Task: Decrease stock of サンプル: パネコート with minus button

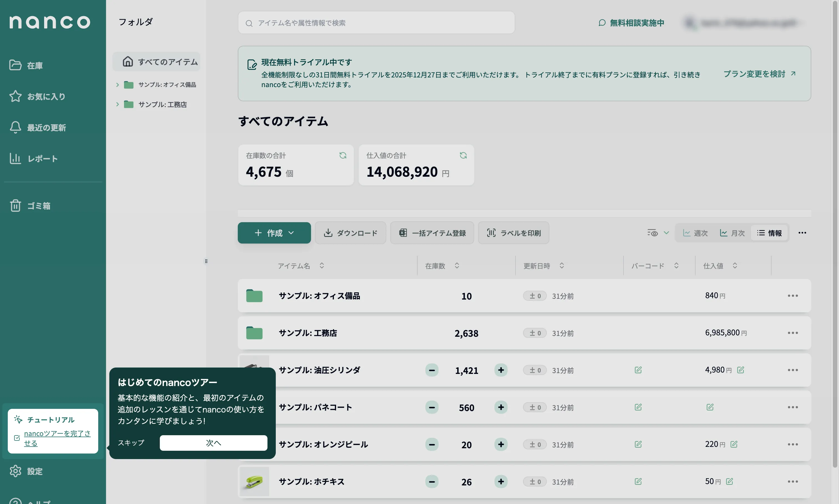Action: 431,407
